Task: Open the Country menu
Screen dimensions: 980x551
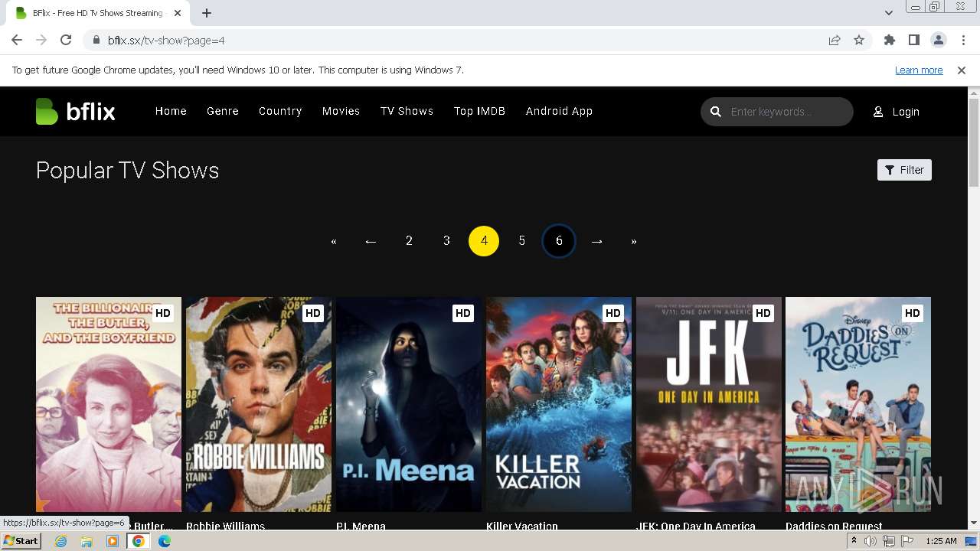Action: pyautogui.click(x=280, y=111)
